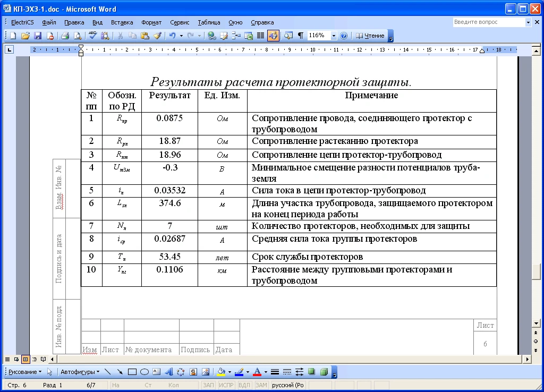Open the Рисование drawing menu
The width and height of the screenshot is (544, 392).
[x=25, y=372]
